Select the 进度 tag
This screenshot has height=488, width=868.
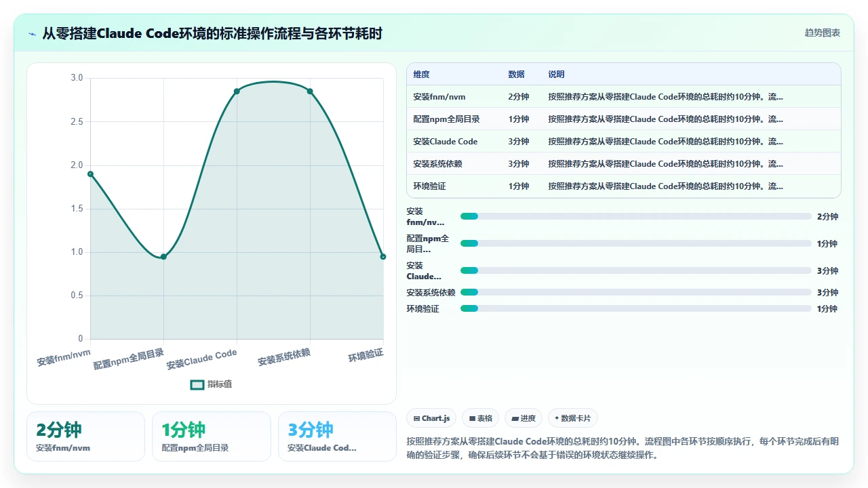[x=524, y=418]
